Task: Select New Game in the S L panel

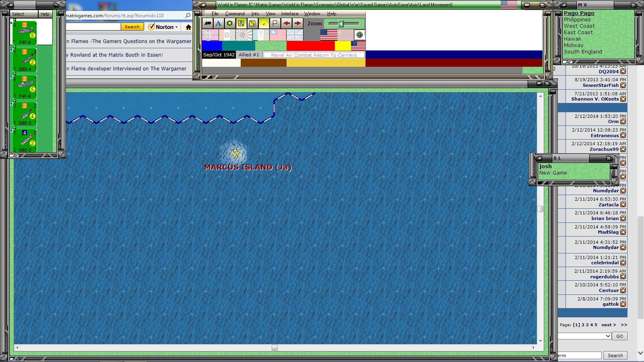Action: [x=553, y=173]
